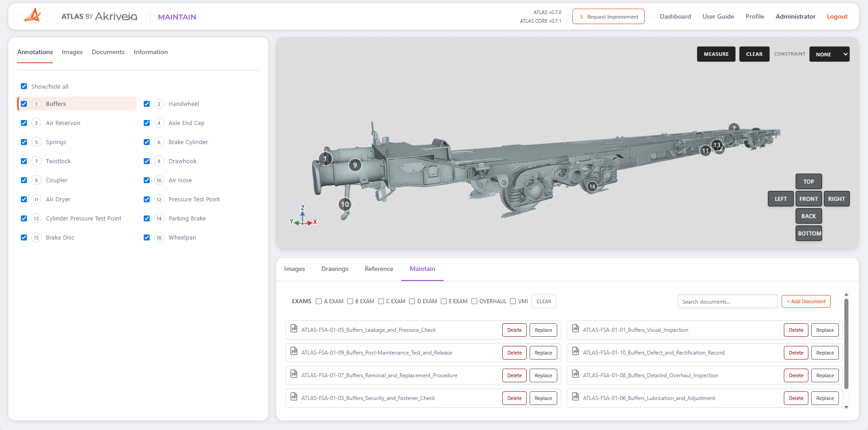The image size is (868, 430).
Task: Click the file icon of Buffers_Leakage_and_Pressure_Check
Action: [x=294, y=329]
